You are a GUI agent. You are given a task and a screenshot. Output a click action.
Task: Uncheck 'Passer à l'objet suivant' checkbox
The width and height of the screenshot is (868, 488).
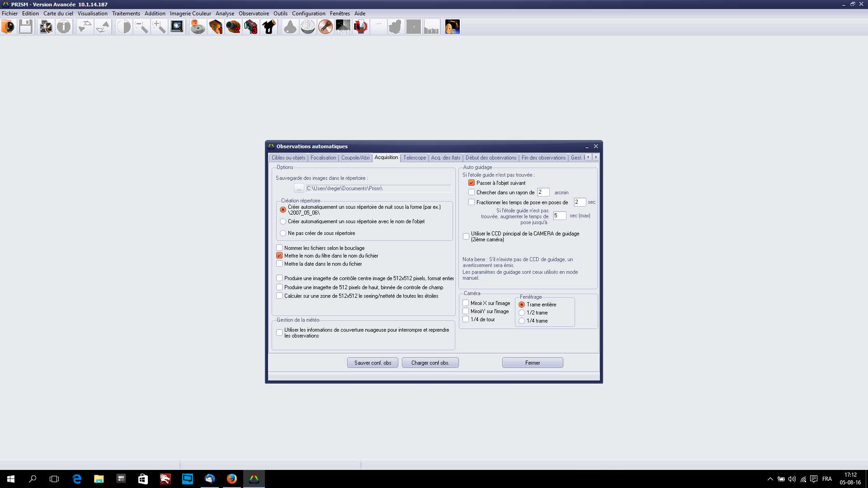click(x=472, y=183)
